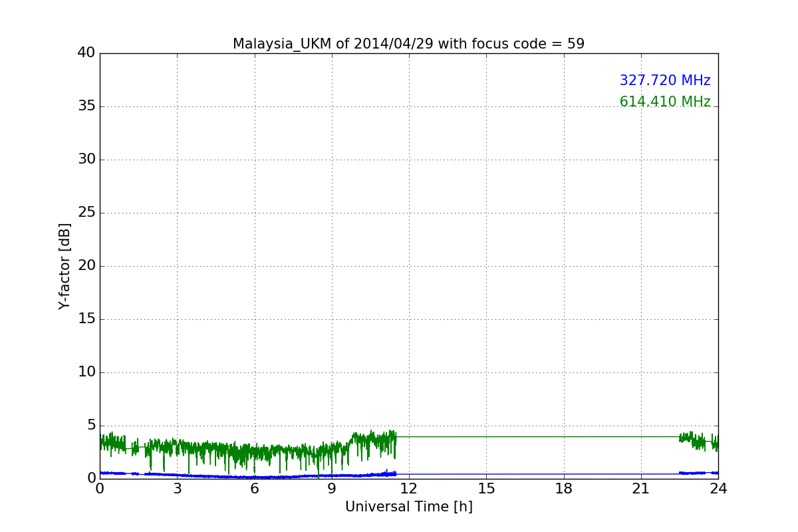Screen dimensions: 798x532
Task: Click the y-axis tick label '10'
Action: (x=86, y=372)
